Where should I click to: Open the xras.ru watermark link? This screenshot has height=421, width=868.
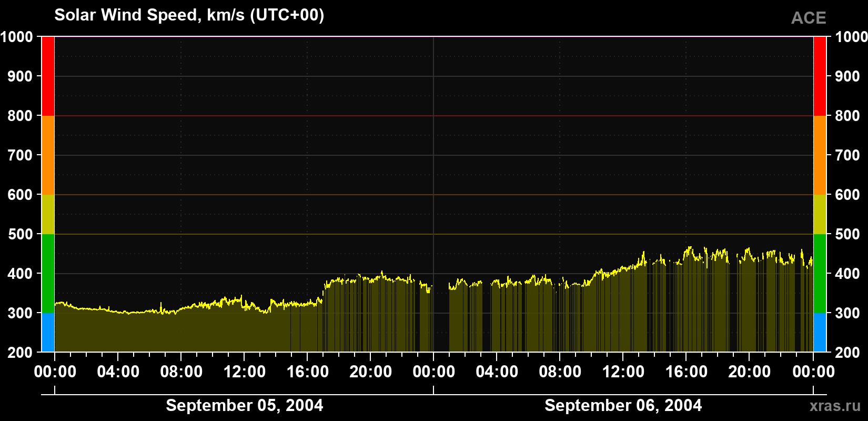(x=835, y=406)
